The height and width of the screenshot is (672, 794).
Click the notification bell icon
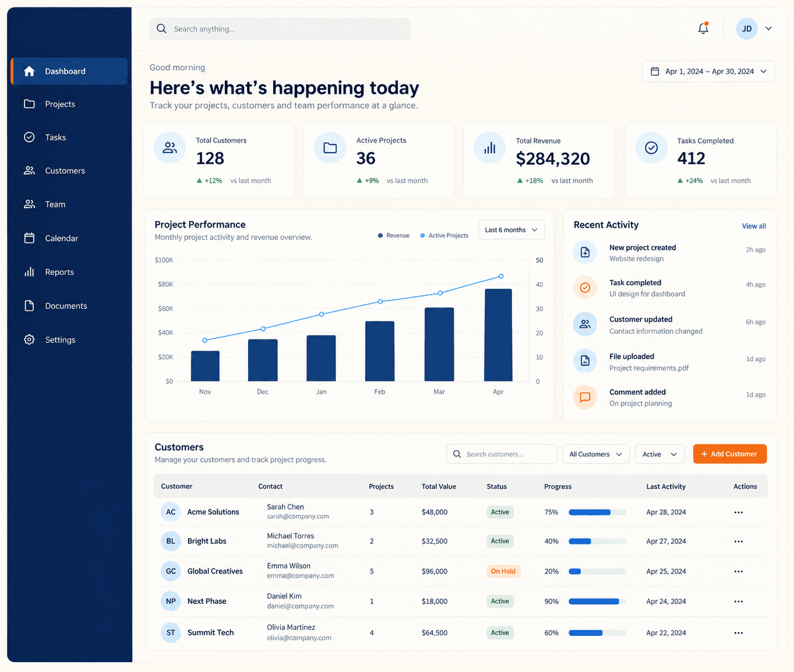(x=703, y=29)
